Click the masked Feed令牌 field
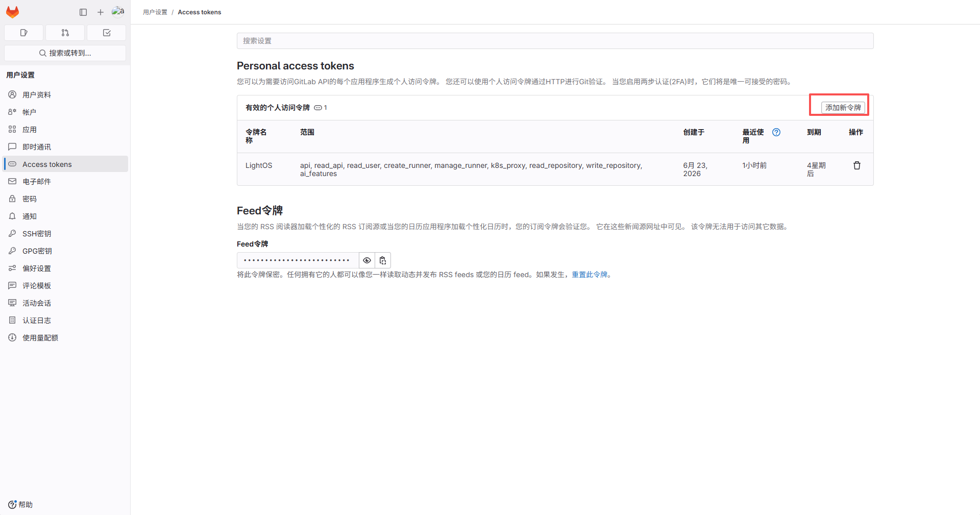This screenshot has width=980, height=515. click(298, 260)
